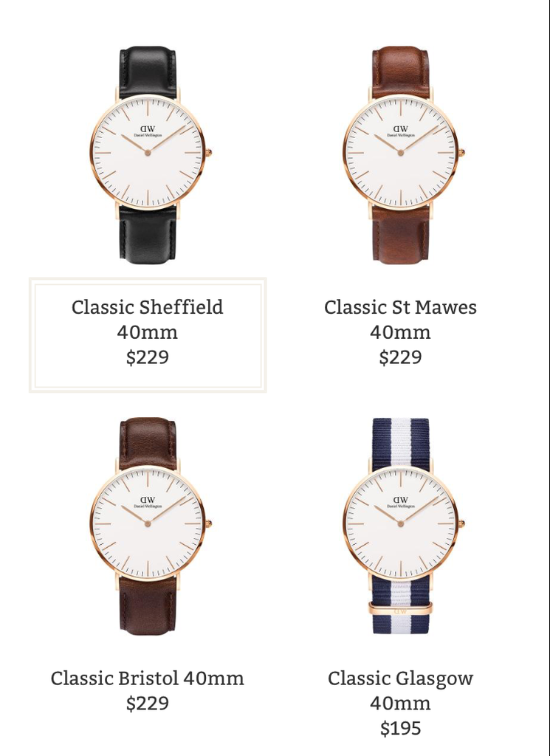The width and height of the screenshot is (550, 756).
Task: Open the Classic Sheffield black strap watch image
Action: pos(149,155)
